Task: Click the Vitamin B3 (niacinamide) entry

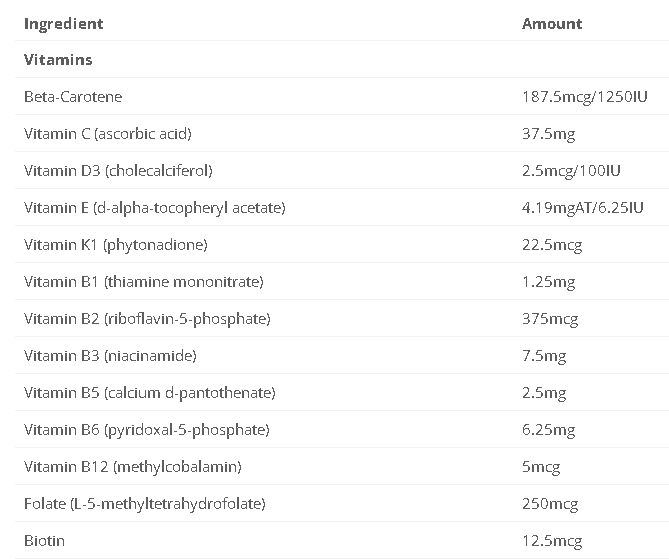Action: pyautogui.click(x=110, y=356)
